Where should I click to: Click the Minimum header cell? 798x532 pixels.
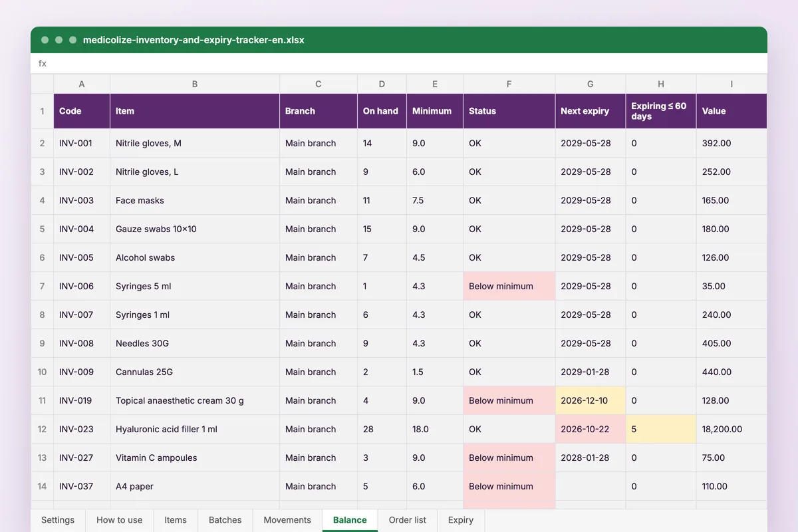coord(435,111)
